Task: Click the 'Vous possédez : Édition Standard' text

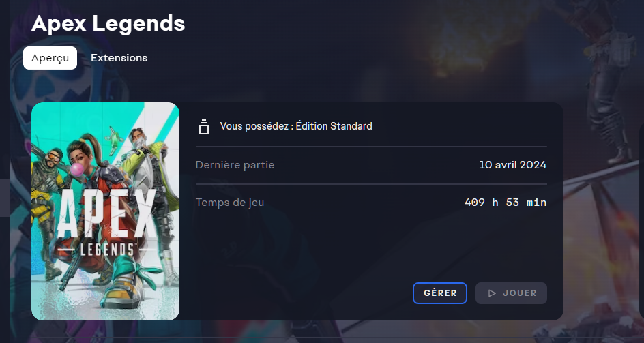Action: point(296,126)
